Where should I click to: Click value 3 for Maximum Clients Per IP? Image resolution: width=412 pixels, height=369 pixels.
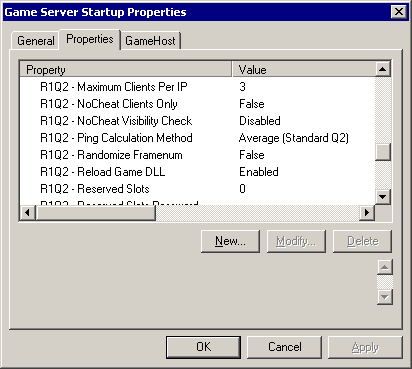pos(242,87)
